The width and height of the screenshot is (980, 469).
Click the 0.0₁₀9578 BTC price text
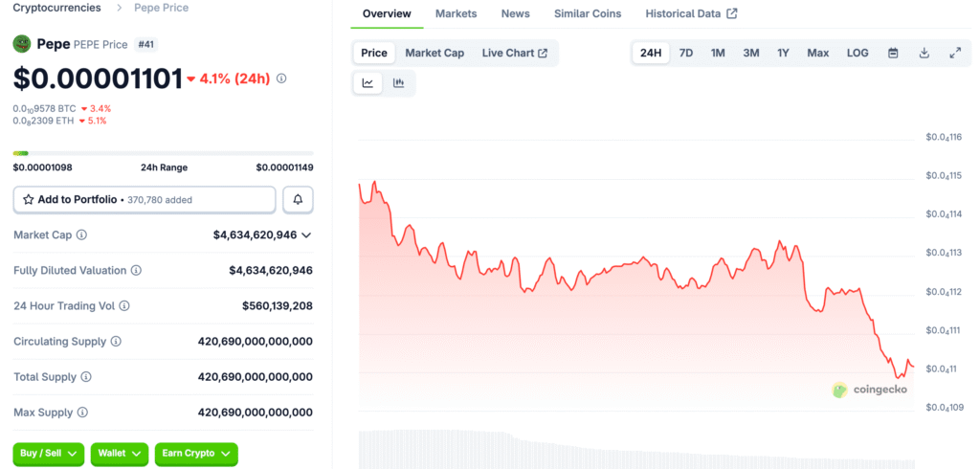(44, 109)
